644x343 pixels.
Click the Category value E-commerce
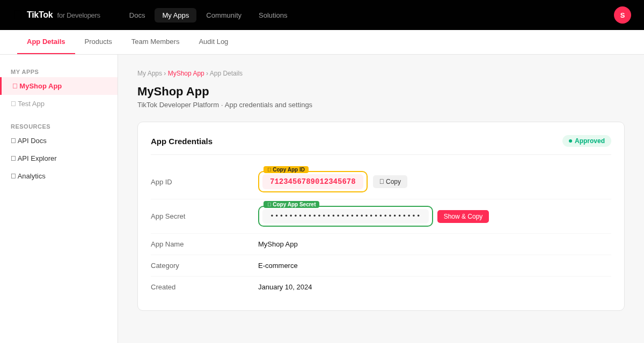pos(278,266)
